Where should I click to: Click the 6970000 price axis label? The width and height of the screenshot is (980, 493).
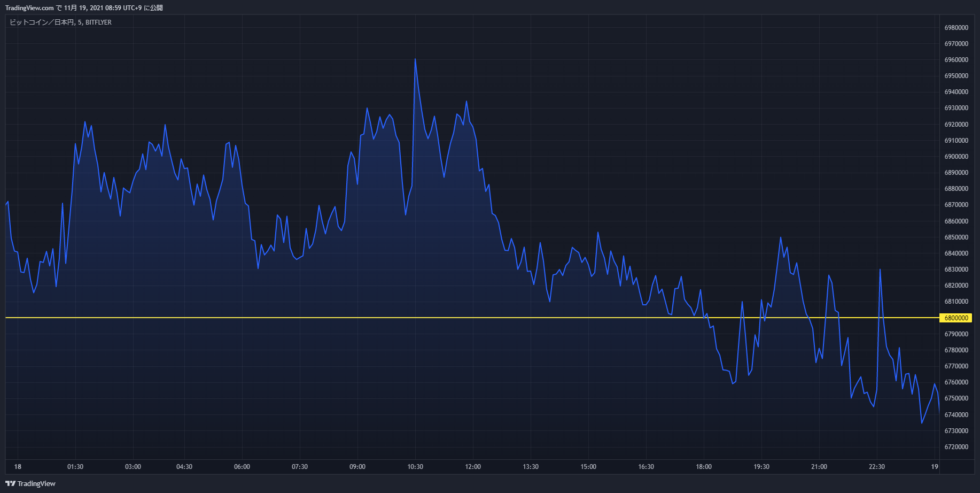click(x=956, y=44)
